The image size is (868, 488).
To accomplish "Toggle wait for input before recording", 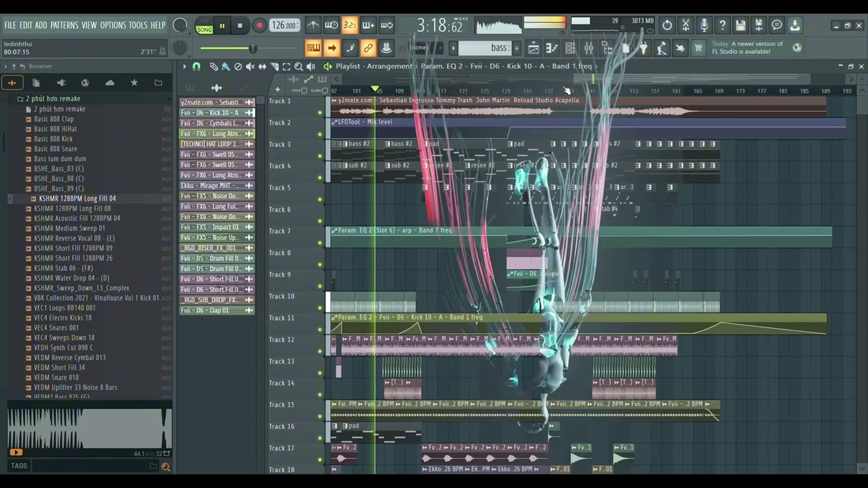I will pos(331,26).
